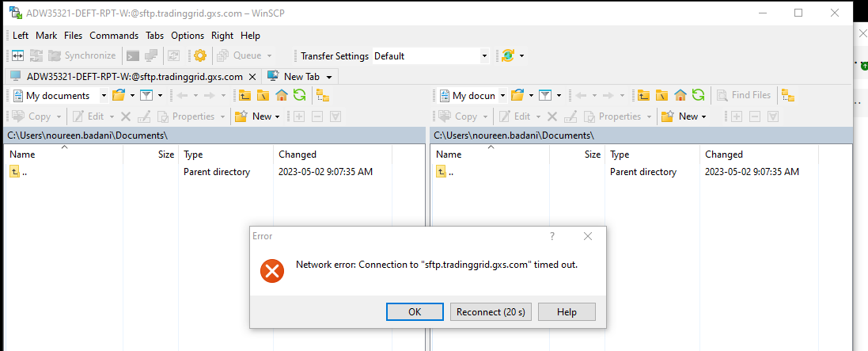Go to parent directory in right panel

[644, 96]
